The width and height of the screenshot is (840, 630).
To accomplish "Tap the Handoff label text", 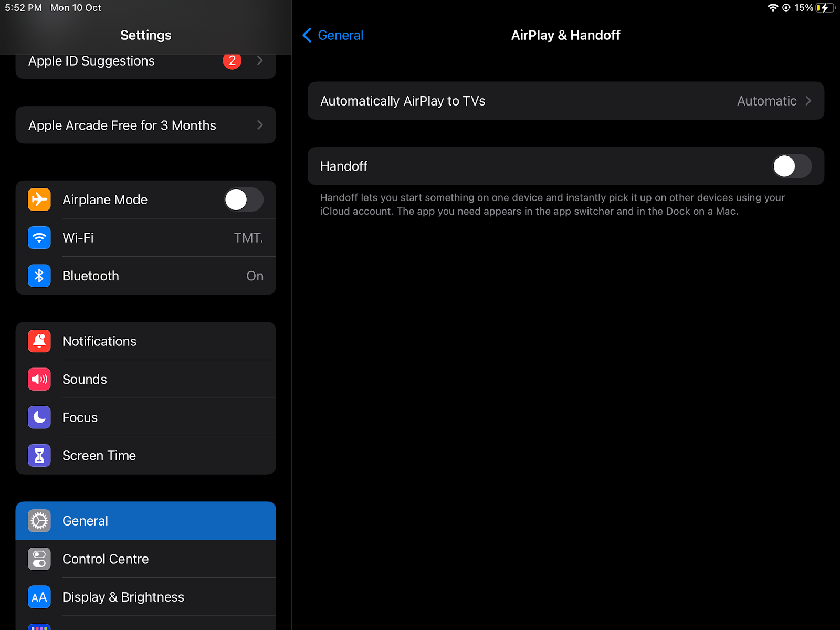I will [x=344, y=166].
